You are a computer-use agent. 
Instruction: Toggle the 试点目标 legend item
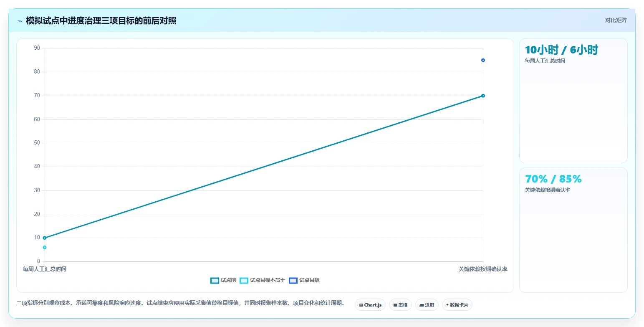coord(304,280)
